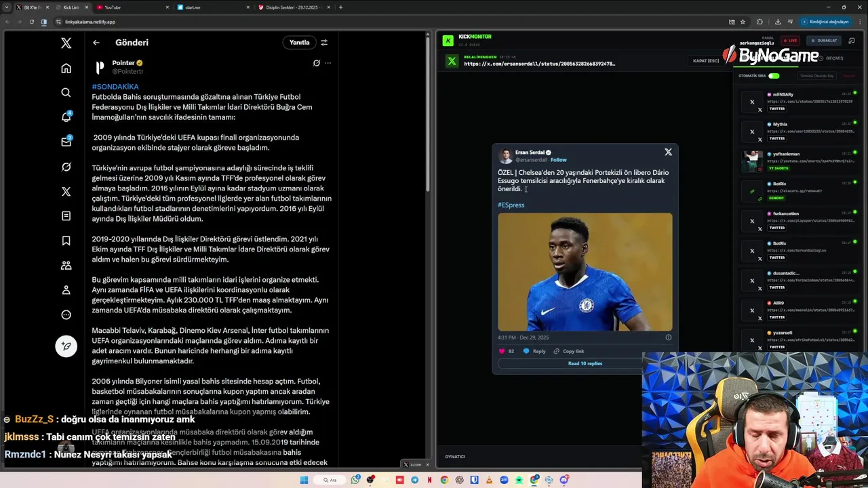868x488 pixels.
Task: Click the compose post feather button
Action: [x=66, y=346]
